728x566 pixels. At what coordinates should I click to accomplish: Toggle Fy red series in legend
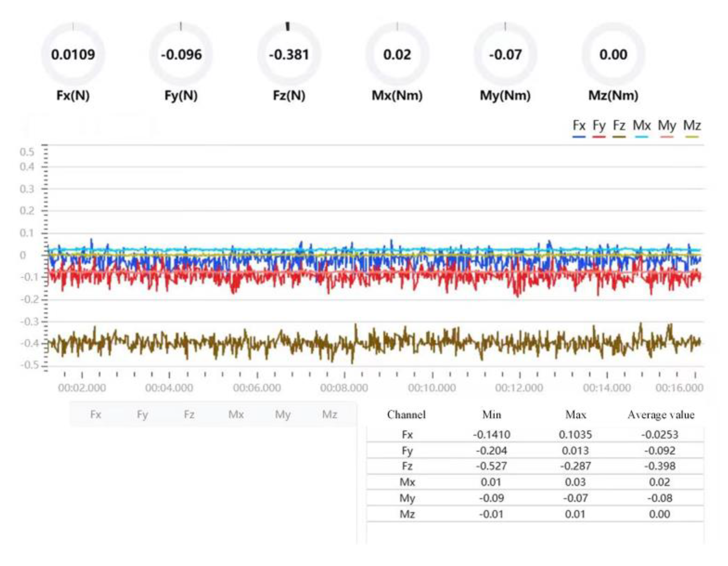pos(599,127)
